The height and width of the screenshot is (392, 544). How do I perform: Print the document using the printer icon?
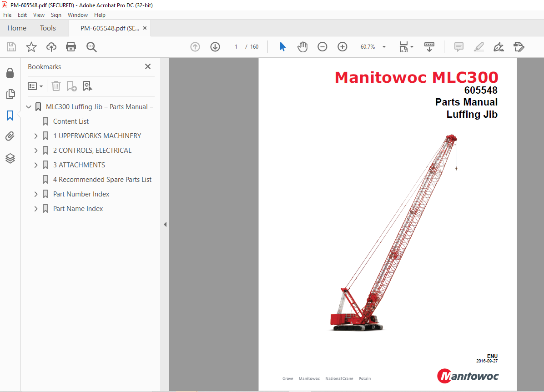point(71,47)
